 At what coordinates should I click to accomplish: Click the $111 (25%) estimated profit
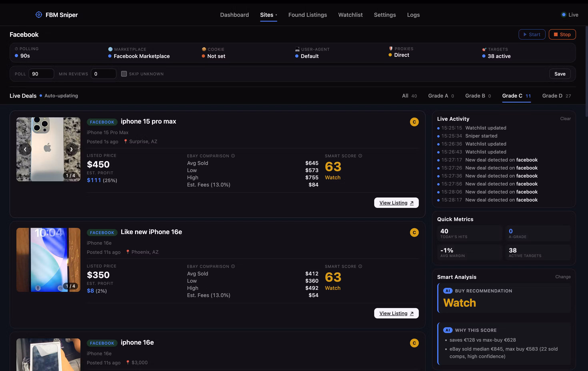(102, 180)
